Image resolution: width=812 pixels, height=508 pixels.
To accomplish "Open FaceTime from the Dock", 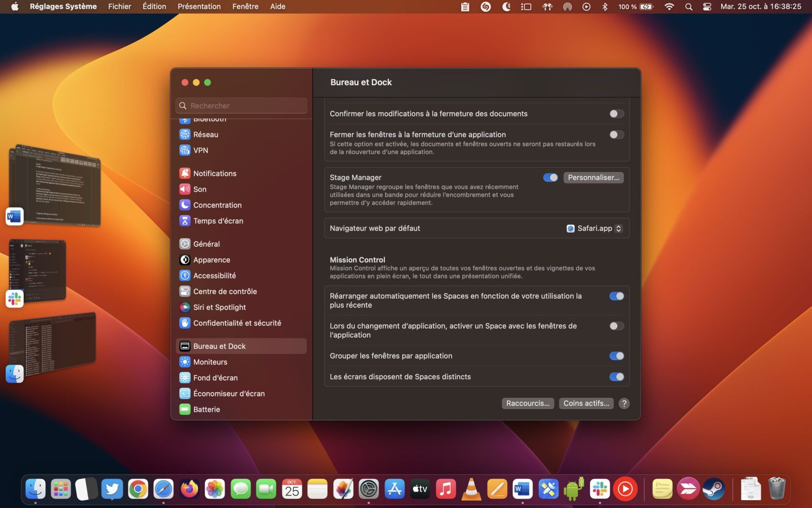I will [266, 489].
